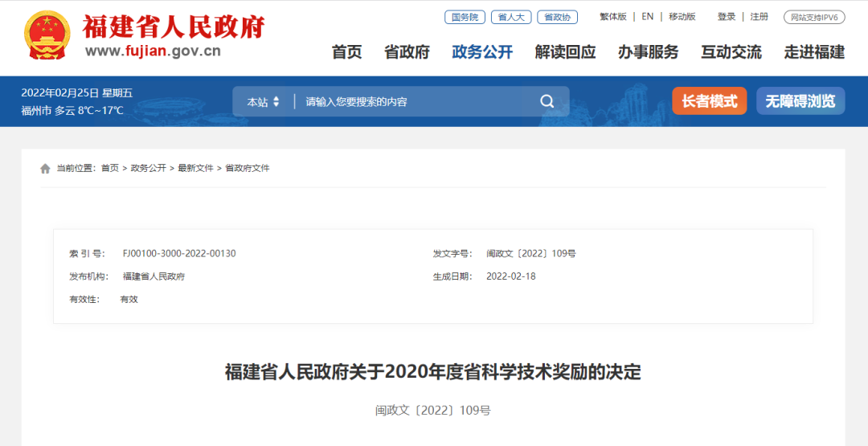868x446 pixels.
Task: Visit 走进福建 section
Action: pyautogui.click(x=814, y=52)
